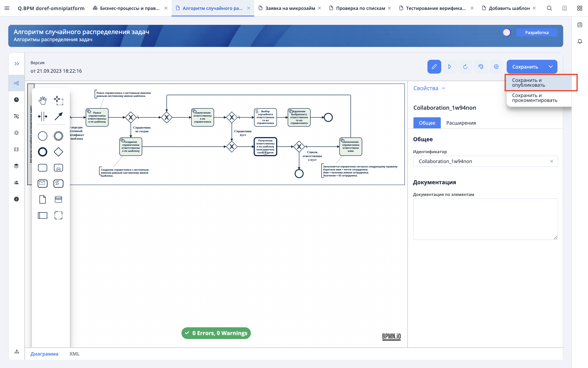Click the 0 Errors, 0 Warnings badge
Image resolution: width=588 pixels, height=368 pixels.
[x=216, y=333]
